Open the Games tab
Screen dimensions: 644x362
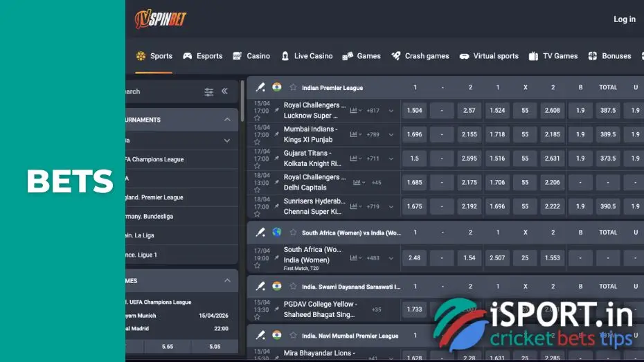point(361,56)
